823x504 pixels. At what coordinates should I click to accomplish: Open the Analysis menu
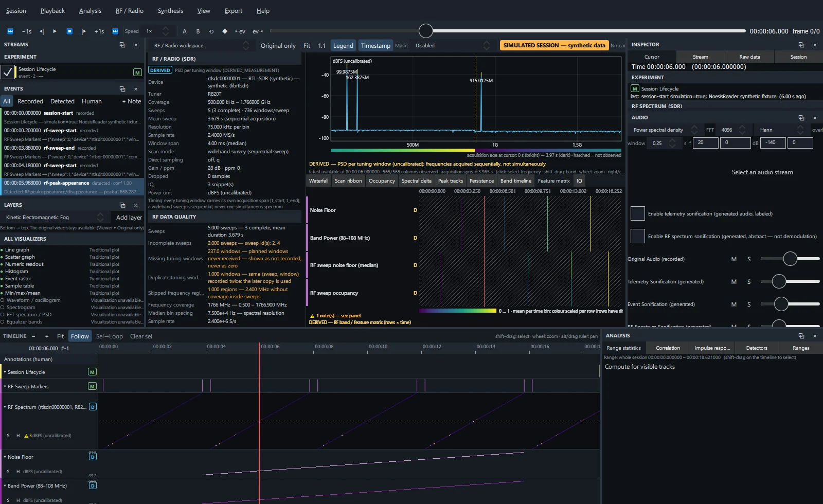[90, 11]
